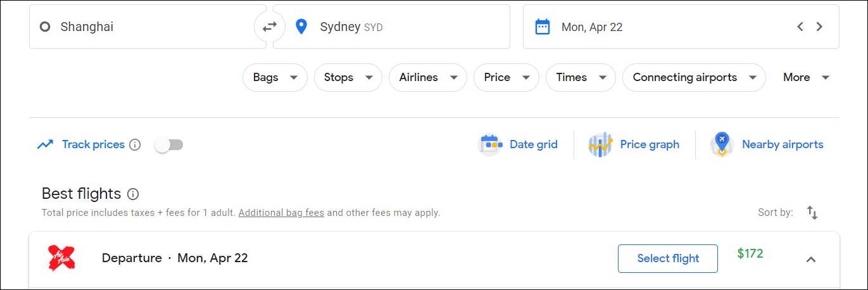Open the calendar date picker icon
The image size is (868, 290).
(x=543, y=27)
